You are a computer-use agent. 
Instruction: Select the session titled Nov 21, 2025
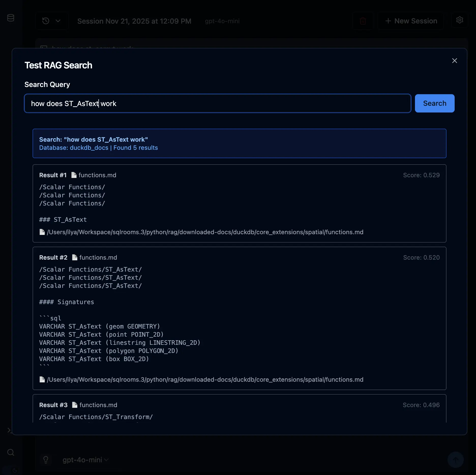click(x=134, y=21)
